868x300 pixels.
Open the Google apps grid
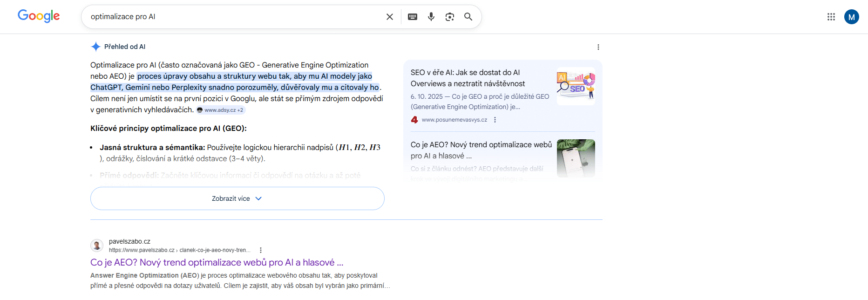[831, 17]
